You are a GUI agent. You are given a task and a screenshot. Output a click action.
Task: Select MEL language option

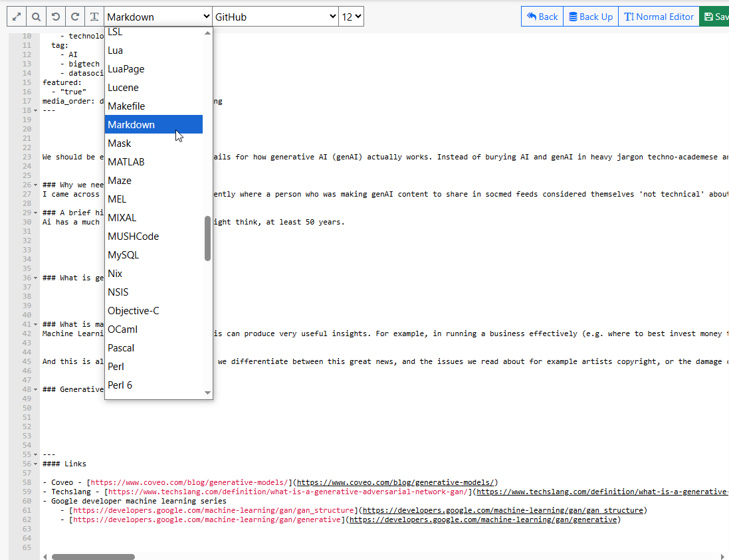coord(154,199)
